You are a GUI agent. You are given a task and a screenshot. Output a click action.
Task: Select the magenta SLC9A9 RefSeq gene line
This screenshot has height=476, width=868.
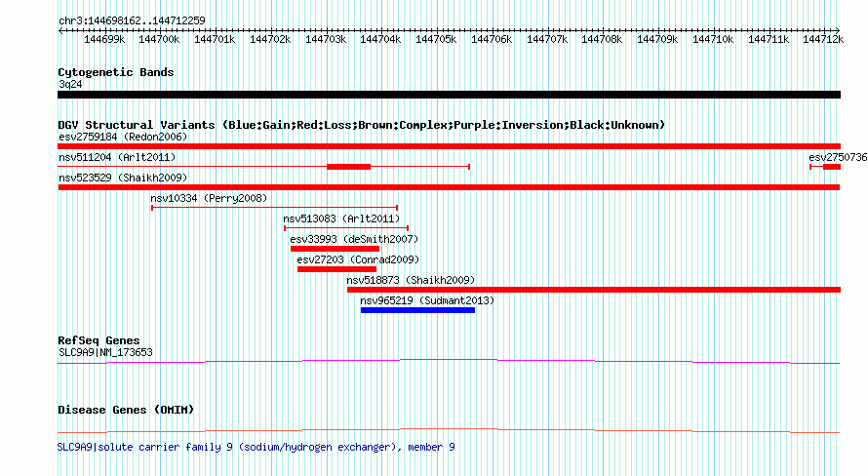[449, 362]
